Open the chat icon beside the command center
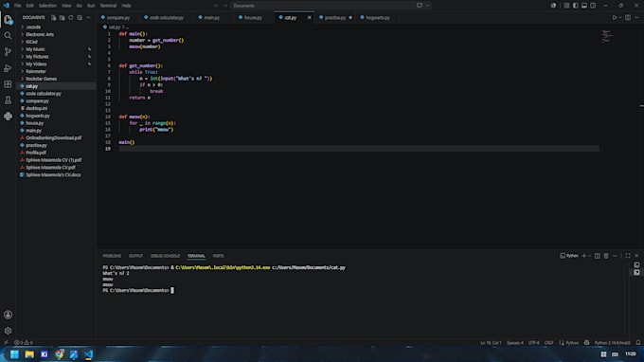644x362 pixels. click(x=420, y=6)
